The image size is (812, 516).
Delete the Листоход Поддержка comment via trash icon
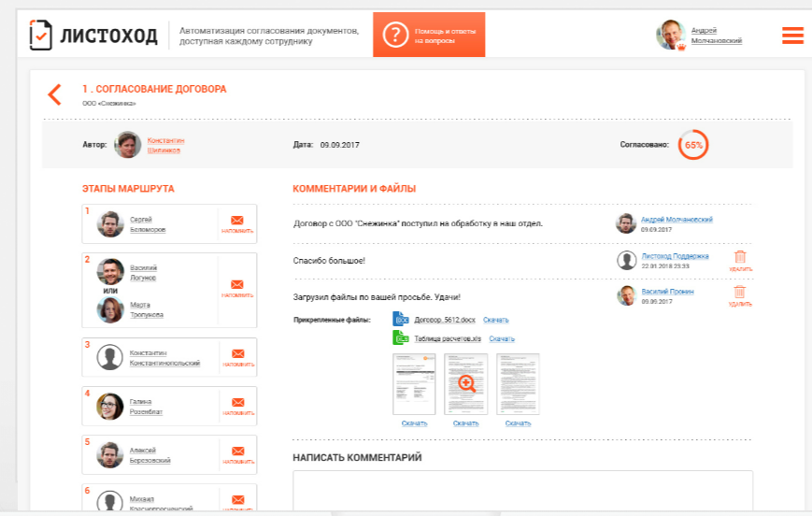(740, 256)
